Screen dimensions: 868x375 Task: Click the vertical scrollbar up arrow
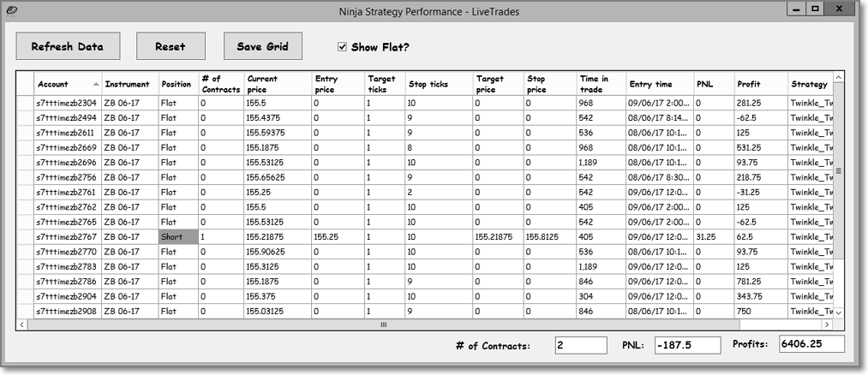point(838,78)
